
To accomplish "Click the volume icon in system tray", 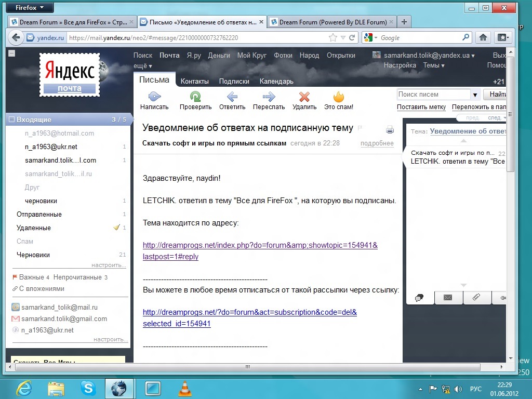I will (458, 389).
